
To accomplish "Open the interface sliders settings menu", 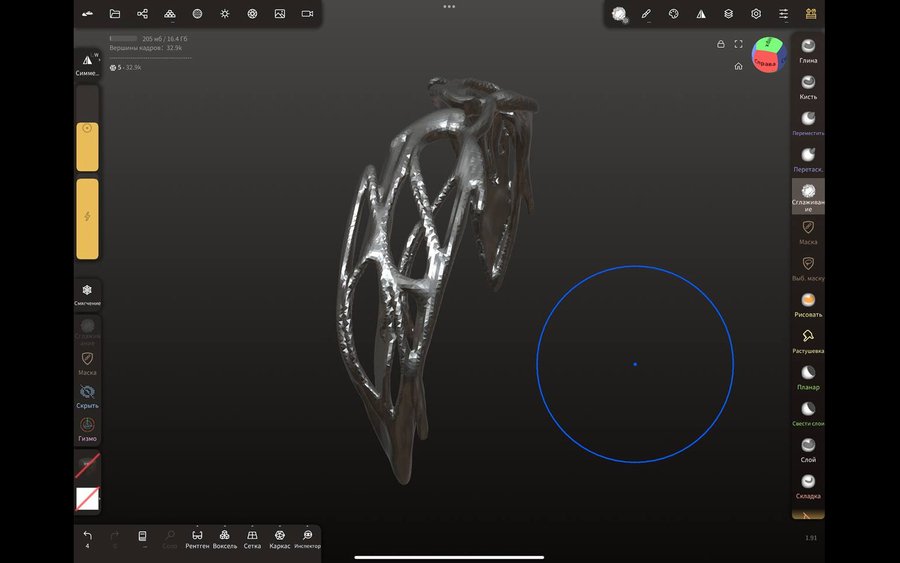I will [x=783, y=14].
